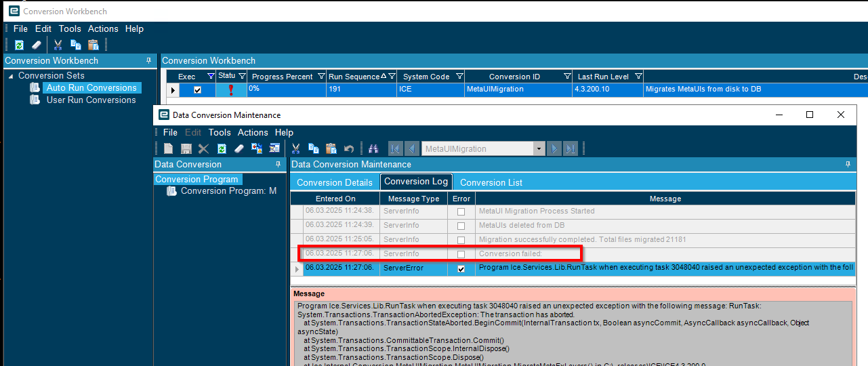Screen dimensions: 868x366
Task: Select the ServerError row selector arrow
Action: [297, 268]
